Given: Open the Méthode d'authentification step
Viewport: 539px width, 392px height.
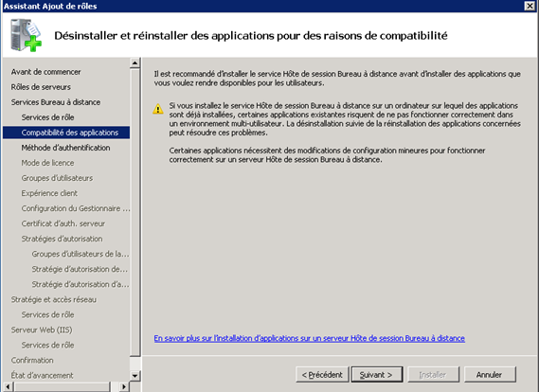Looking at the screenshot, I should click(65, 148).
